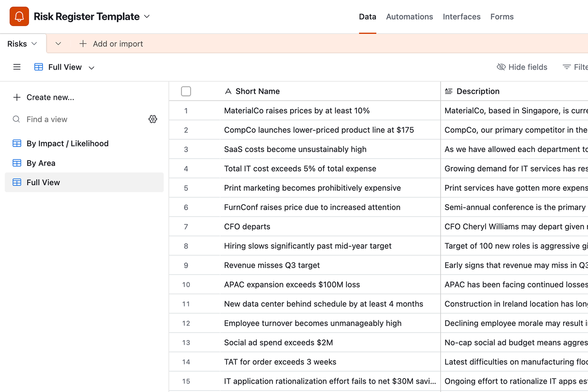Open the Forms tab
588x392 pixels.
[x=502, y=17]
